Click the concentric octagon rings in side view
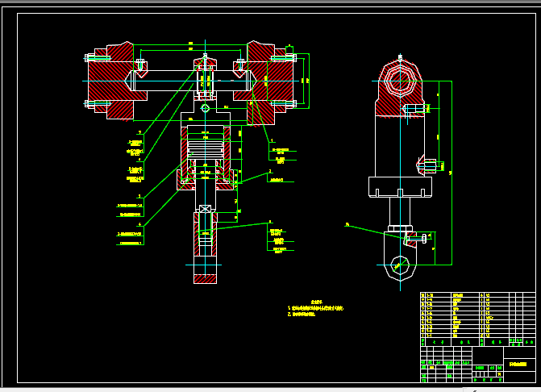 tap(400, 81)
